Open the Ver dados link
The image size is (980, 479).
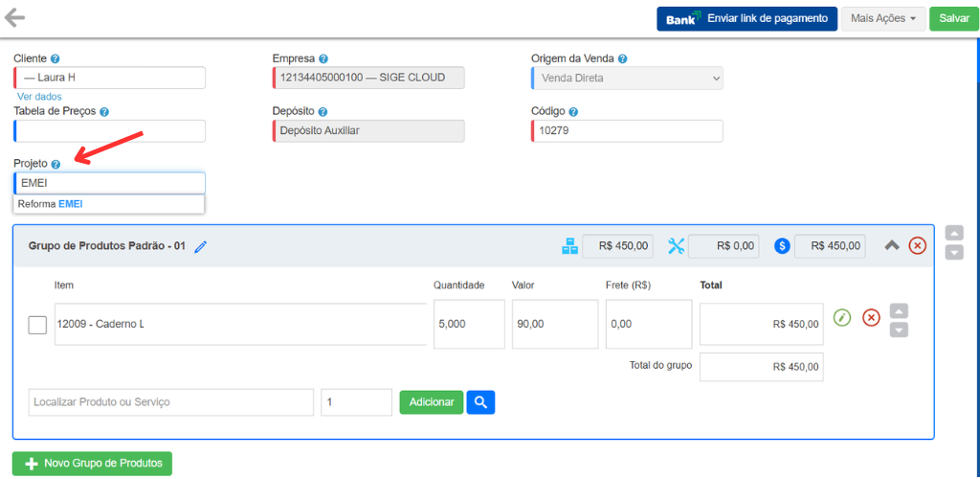(39, 97)
